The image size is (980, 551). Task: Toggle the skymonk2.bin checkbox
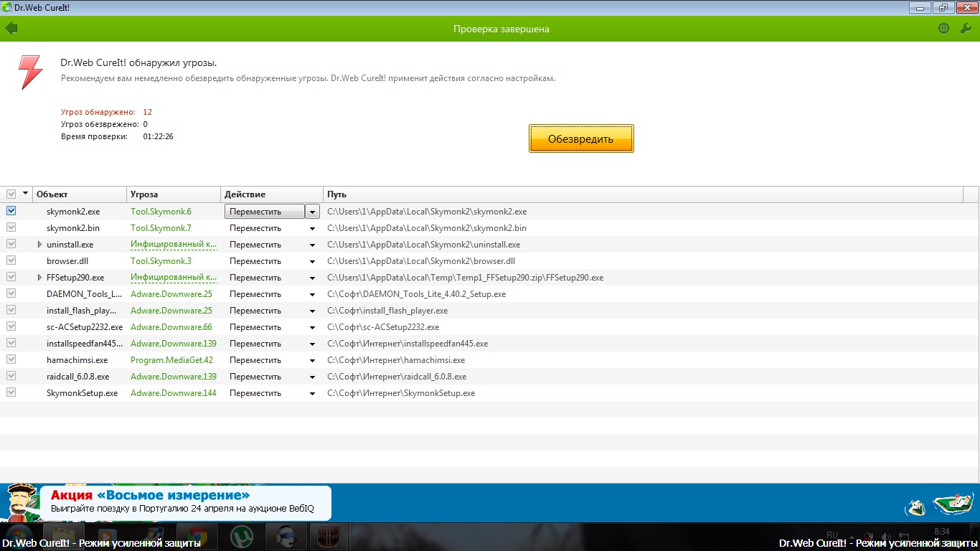[11, 227]
